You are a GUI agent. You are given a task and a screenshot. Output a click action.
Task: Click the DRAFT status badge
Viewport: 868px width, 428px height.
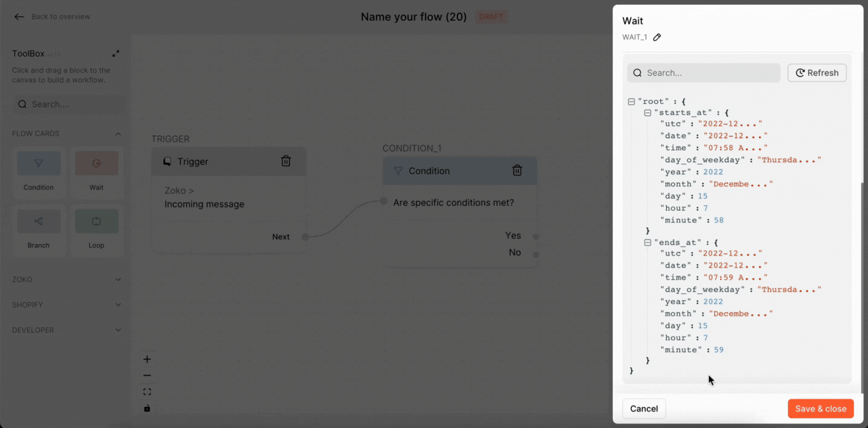click(491, 17)
